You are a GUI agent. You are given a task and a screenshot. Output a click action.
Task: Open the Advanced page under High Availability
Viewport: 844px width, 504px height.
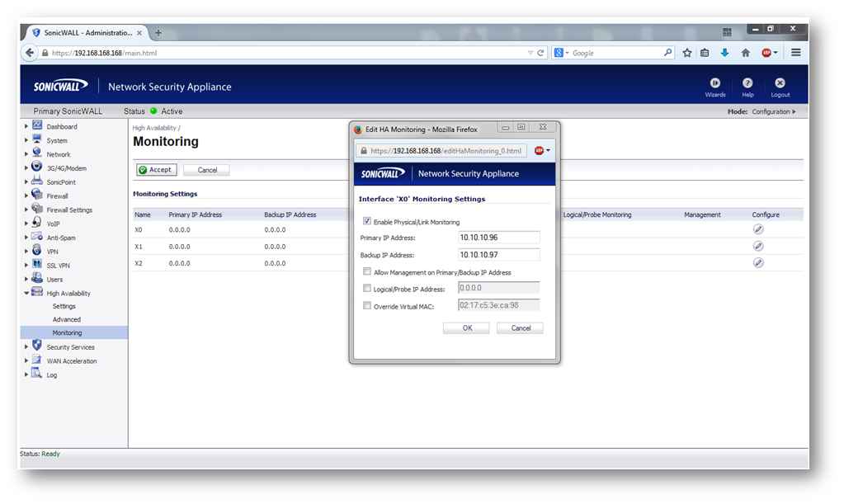67,319
